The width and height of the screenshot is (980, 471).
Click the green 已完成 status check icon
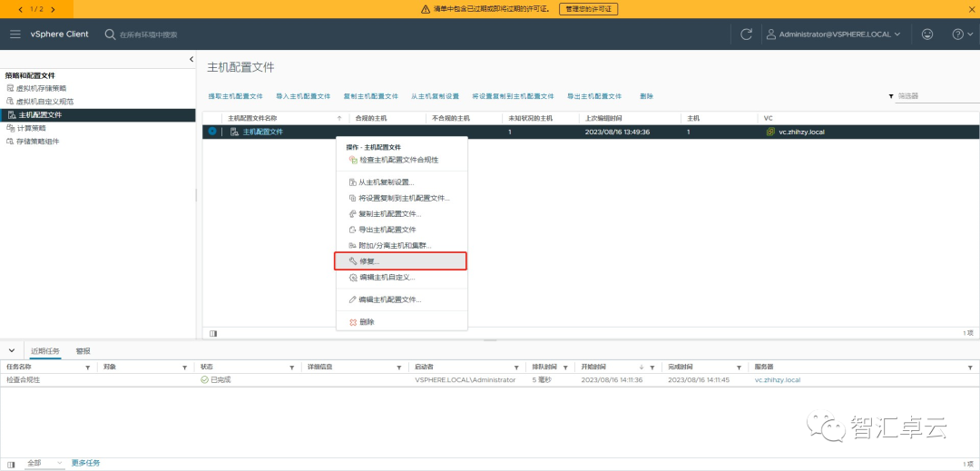[204, 380]
